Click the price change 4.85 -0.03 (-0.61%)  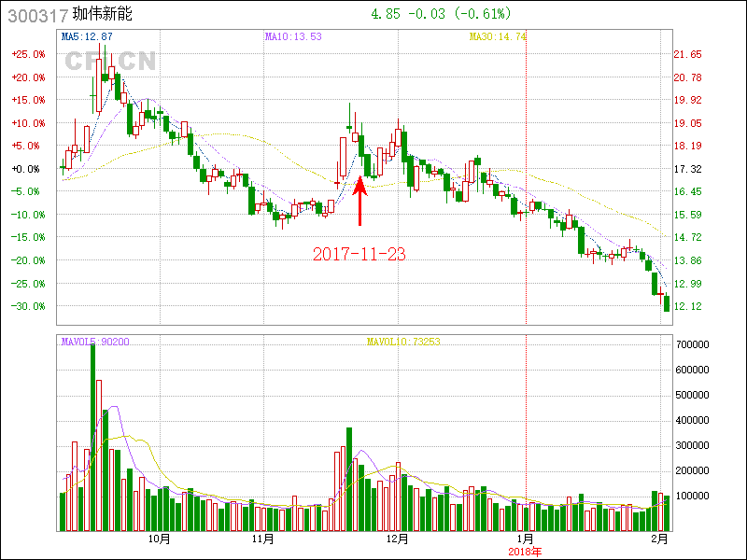pos(440,15)
